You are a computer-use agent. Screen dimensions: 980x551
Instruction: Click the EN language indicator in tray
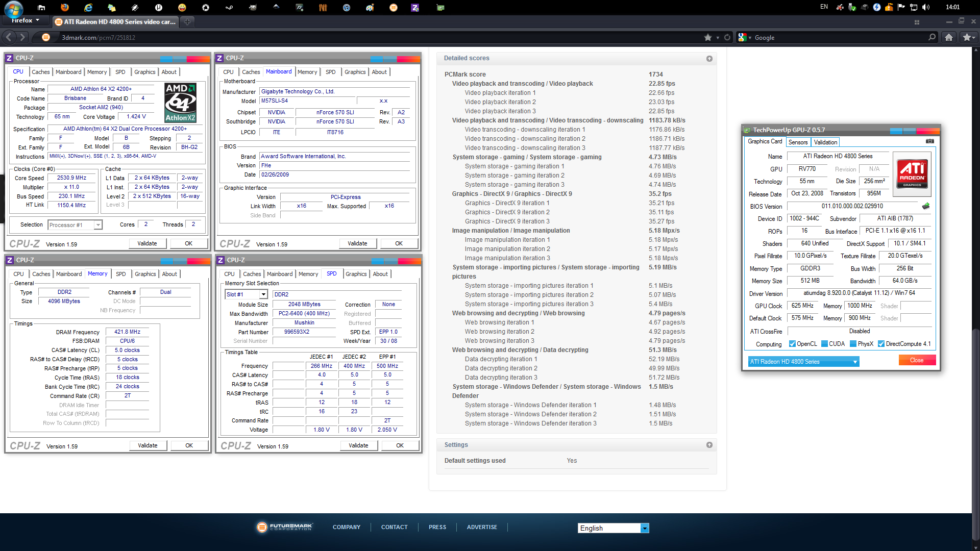[x=824, y=7]
